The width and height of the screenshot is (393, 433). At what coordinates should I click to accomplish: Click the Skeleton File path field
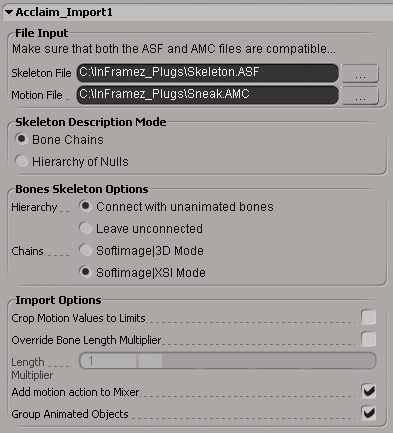208,73
